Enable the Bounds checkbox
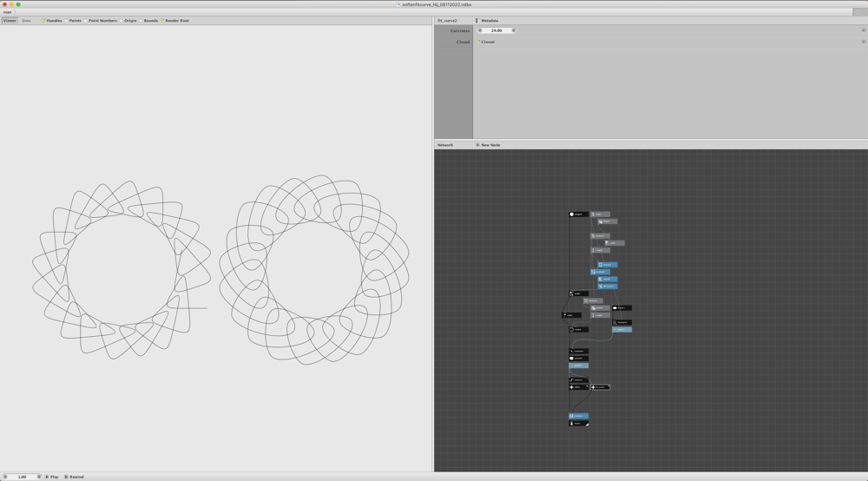The image size is (868, 481). (x=141, y=21)
